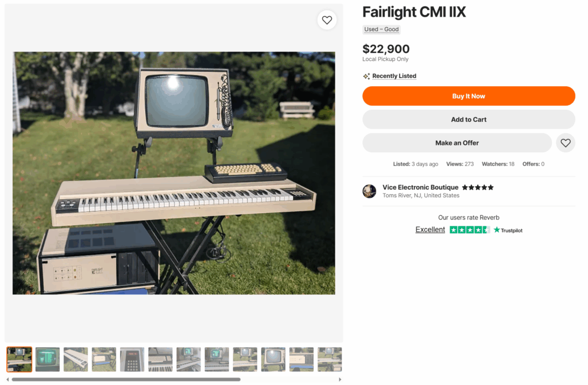588x385 pixels.
Task: Click the Used – Good condition badge
Action: click(x=381, y=29)
